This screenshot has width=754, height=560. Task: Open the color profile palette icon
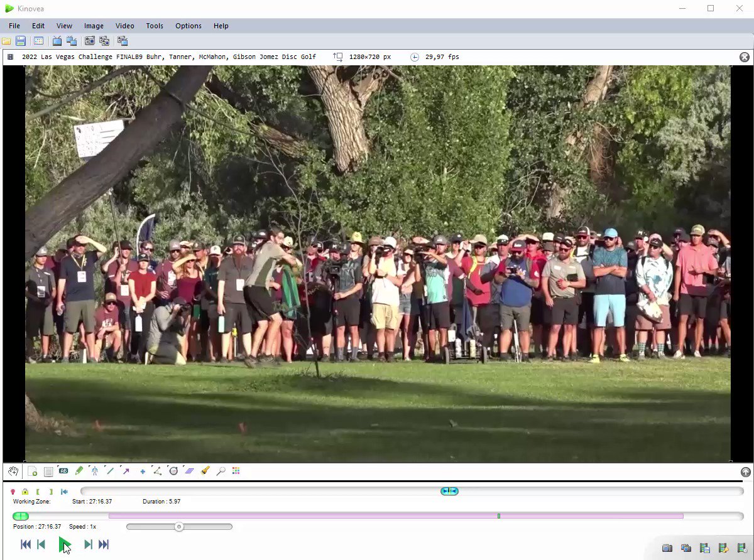coord(236,470)
